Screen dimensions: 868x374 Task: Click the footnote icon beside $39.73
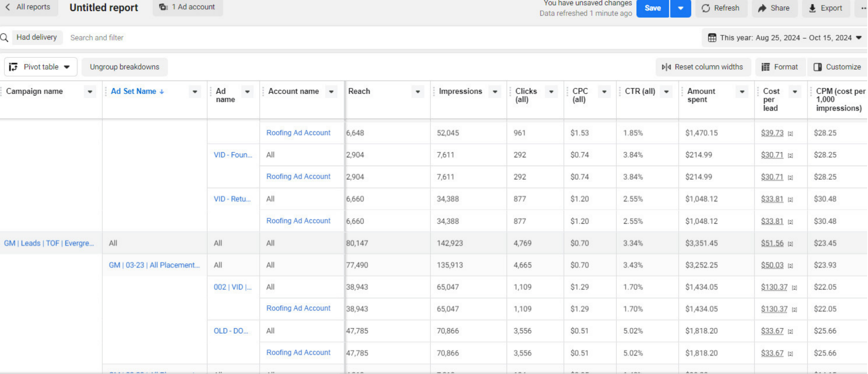[790, 134]
